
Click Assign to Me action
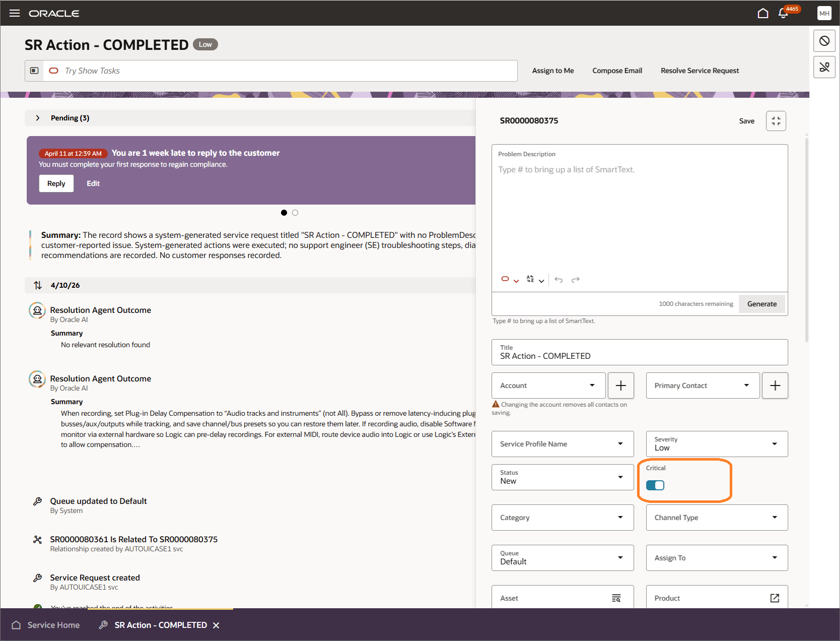[553, 71]
